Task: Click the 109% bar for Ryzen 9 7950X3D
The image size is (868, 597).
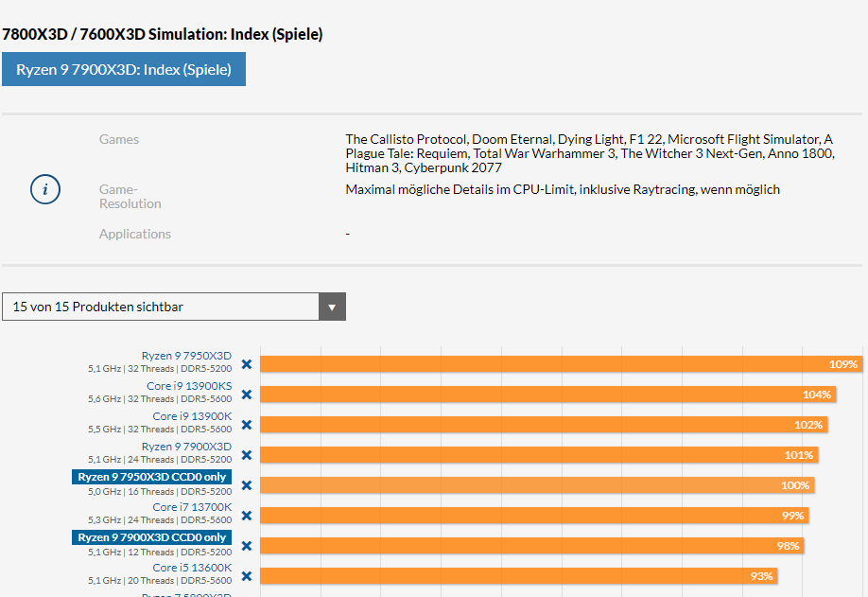Action: (x=562, y=364)
